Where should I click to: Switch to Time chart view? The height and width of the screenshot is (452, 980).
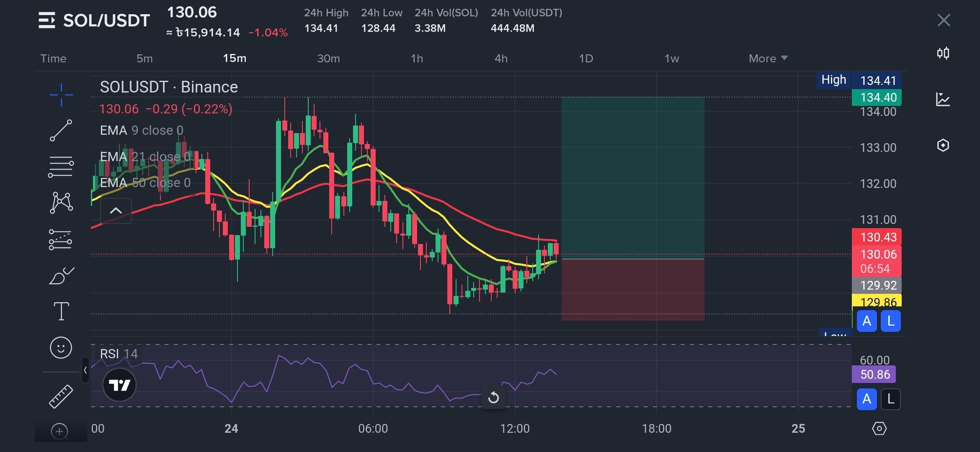pos(53,58)
